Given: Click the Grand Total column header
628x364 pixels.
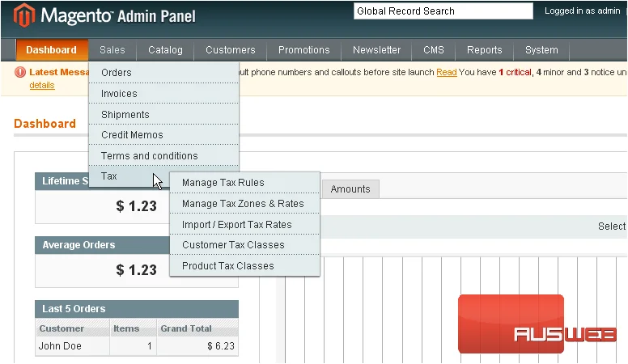Looking at the screenshot, I should point(197,328).
